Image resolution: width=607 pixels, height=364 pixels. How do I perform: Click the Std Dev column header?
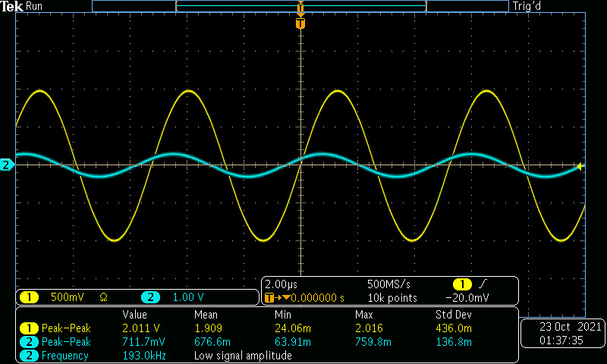coord(453,315)
